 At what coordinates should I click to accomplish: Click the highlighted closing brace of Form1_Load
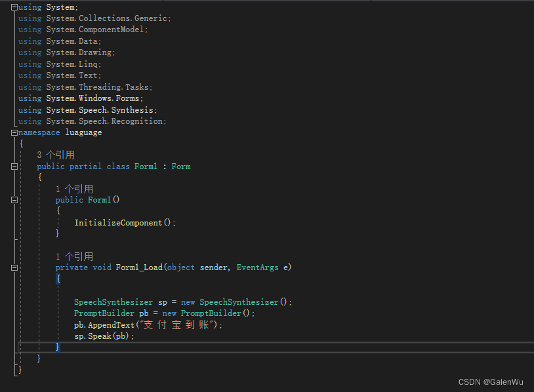[58, 347]
